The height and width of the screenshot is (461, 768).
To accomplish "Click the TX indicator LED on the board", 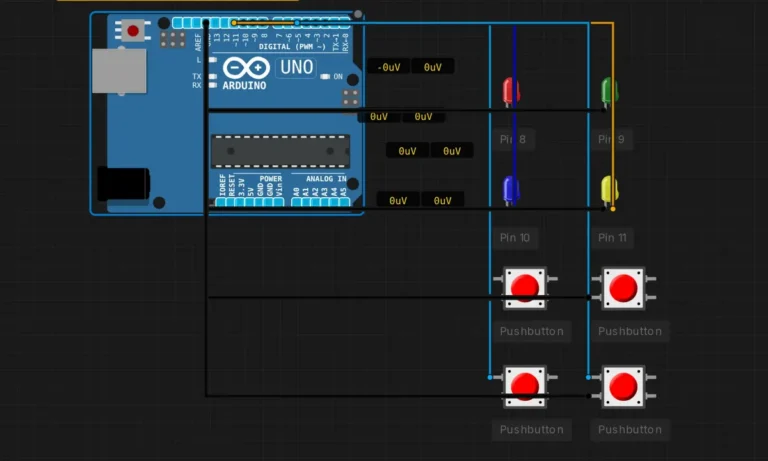I will click(213, 76).
